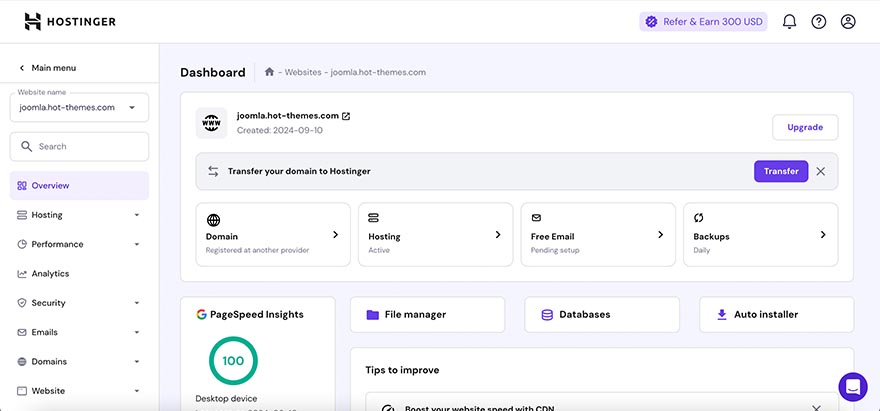The height and width of the screenshot is (411, 880).
Task: Click the Created: 2024-09-10 text
Action: pyautogui.click(x=279, y=131)
